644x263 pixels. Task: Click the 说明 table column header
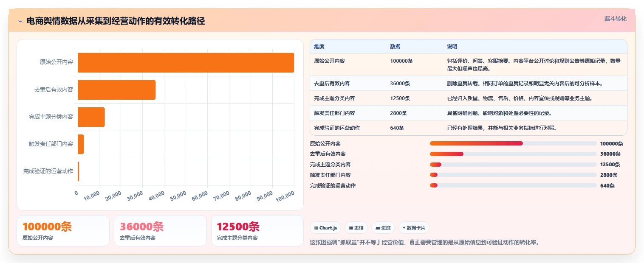[452, 46]
